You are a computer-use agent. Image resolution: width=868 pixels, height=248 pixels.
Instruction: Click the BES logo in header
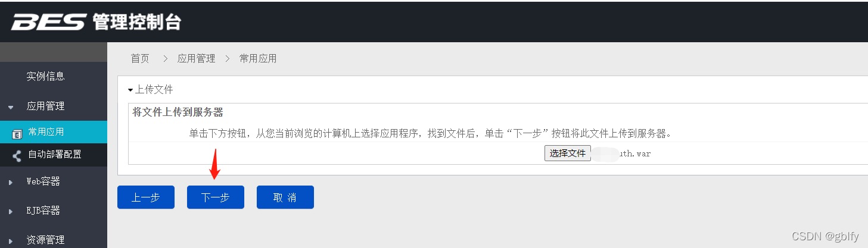[x=49, y=22]
